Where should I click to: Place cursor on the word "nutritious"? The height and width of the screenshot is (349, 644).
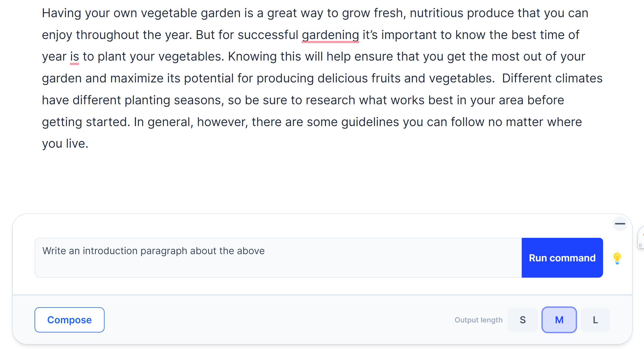coord(436,13)
